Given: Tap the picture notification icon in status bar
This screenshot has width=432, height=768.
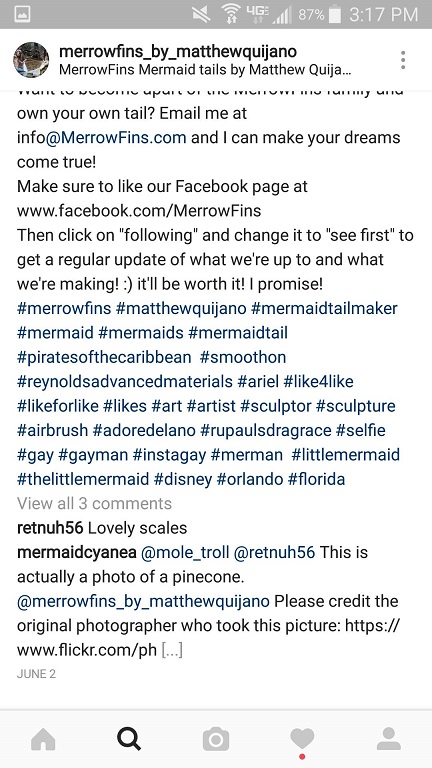Looking at the screenshot, I should point(23,14).
